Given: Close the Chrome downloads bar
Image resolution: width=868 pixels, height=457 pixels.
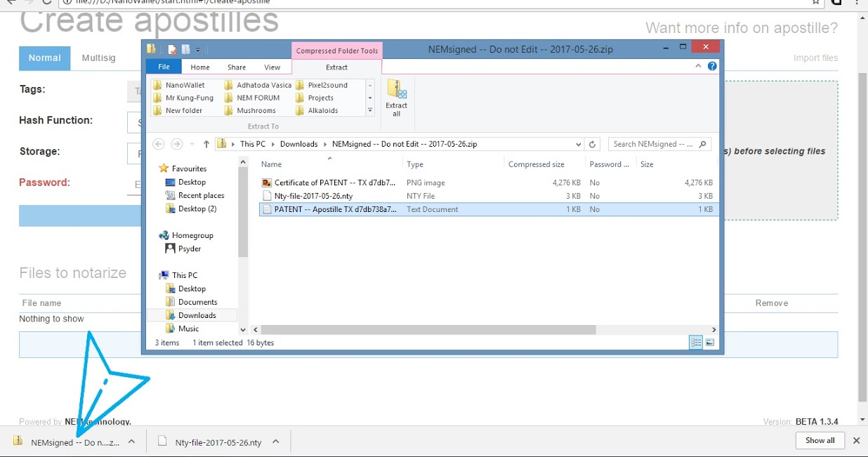Looking at the screenshot, I should (856, 441).
